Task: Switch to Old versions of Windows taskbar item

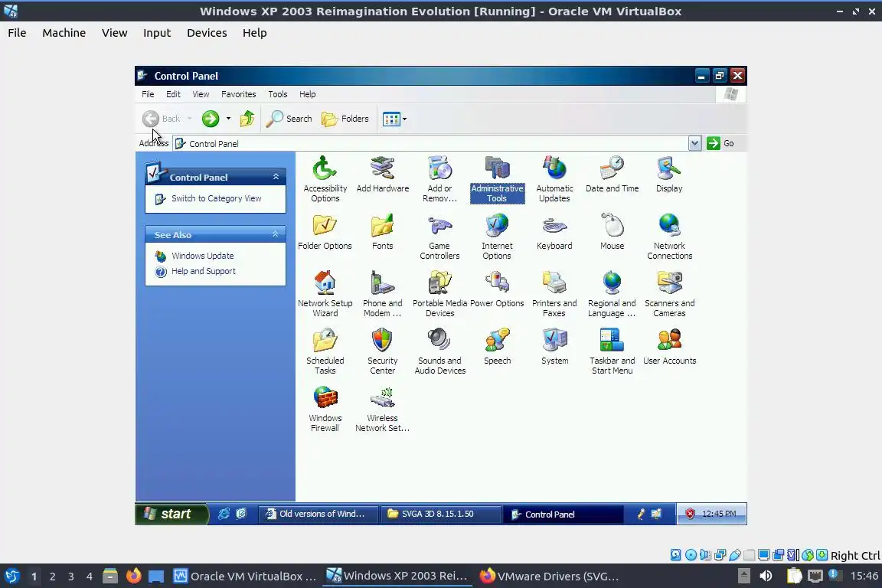Action: [318, 514]
